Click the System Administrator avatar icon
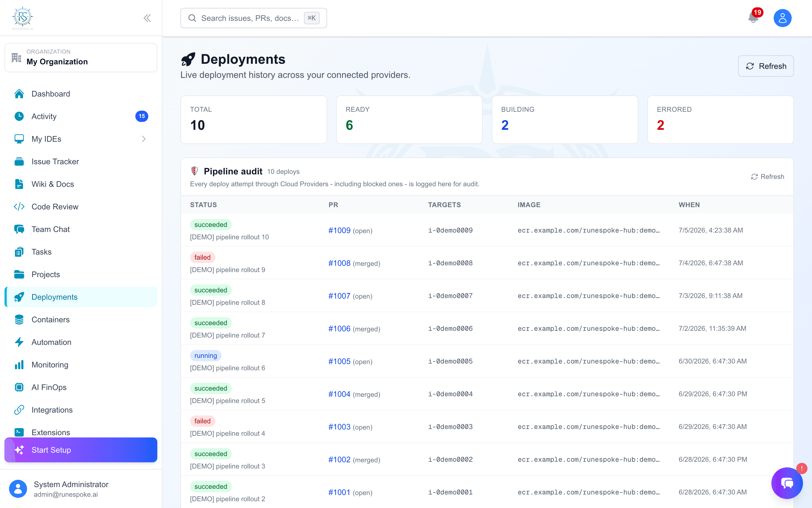Image resolution: width=812 pixels, height=508 pixels. point(18,489)
